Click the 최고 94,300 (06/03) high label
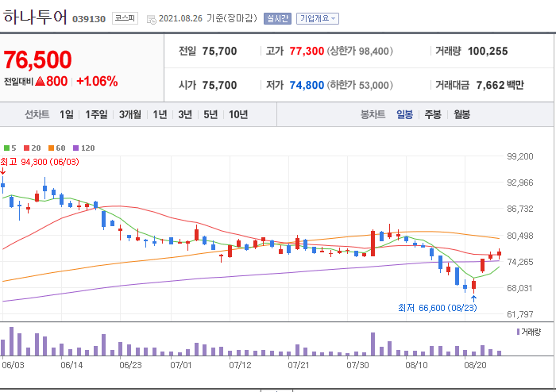Image resolution: width=556 pixels, height=392 pixels. click(40, 162)
